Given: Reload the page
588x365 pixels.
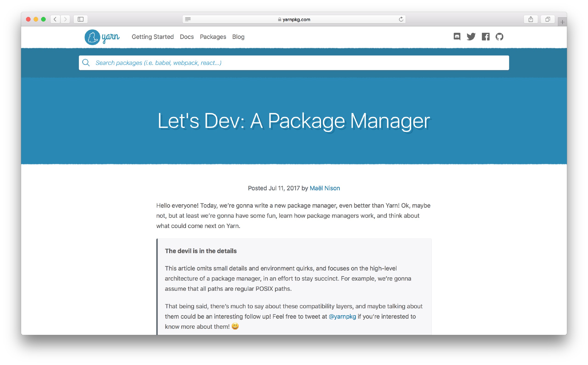Looking at the screenshot, I should [x=401, y=19].
